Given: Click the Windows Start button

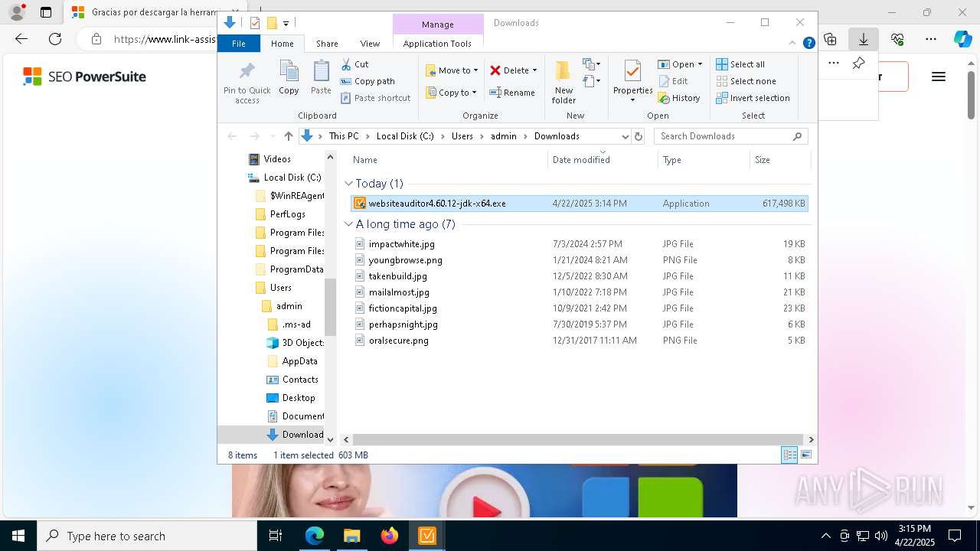Looking at the screenshot, I should coord(18,536).
